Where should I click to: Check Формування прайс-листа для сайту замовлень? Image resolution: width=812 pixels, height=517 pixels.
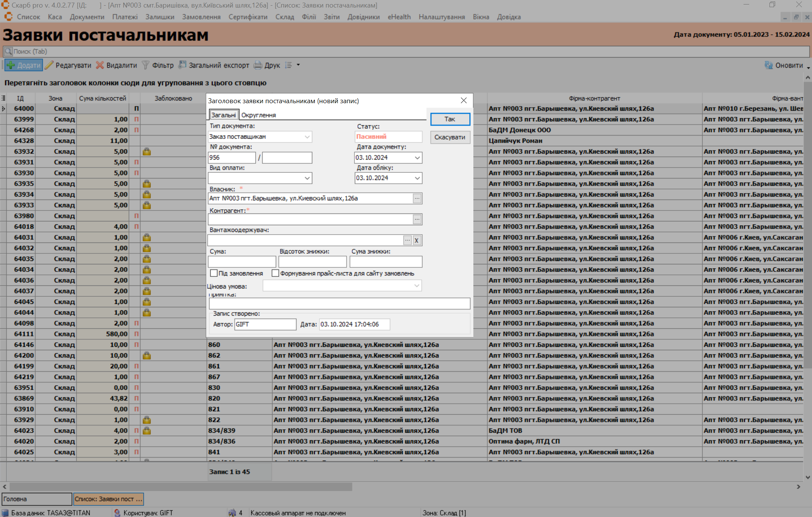click(x=275, y=273)
